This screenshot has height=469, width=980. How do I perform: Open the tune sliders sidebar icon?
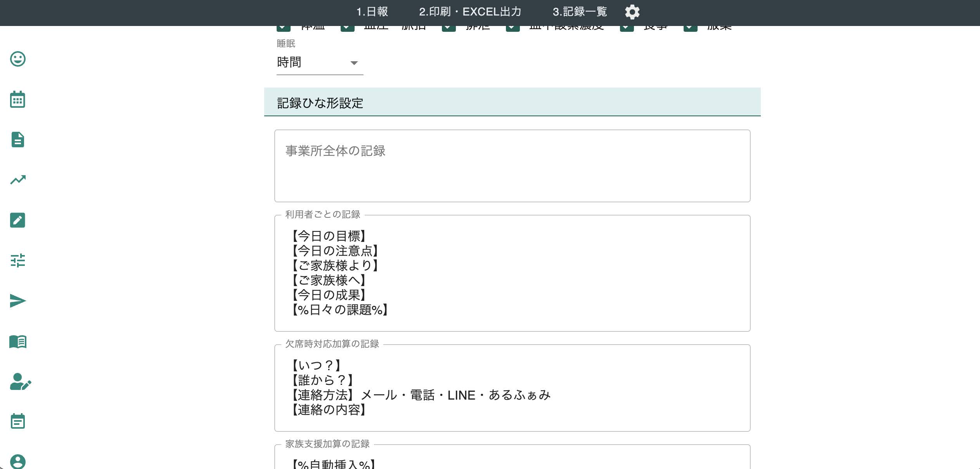(x=17, y=260)
